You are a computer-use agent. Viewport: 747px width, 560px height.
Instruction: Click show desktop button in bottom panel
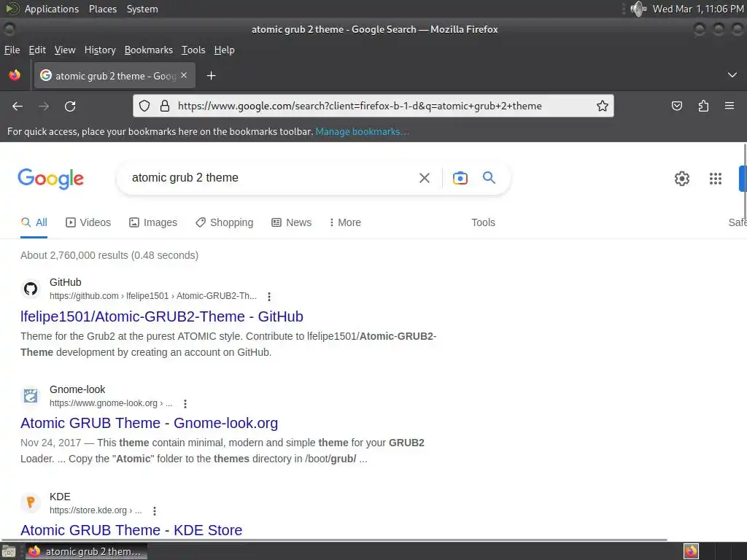tap(9, 552)
